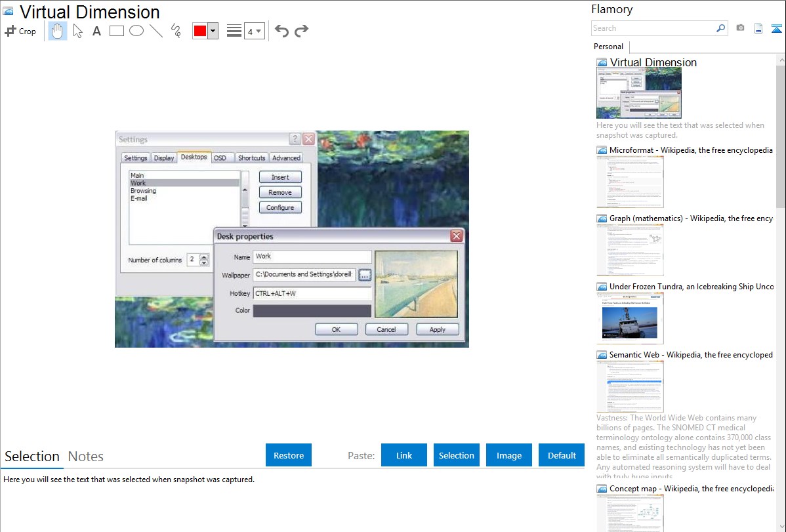Screen dimensions: 786x532
Task: Click OK in Desk properties
Action: (337, 329)
